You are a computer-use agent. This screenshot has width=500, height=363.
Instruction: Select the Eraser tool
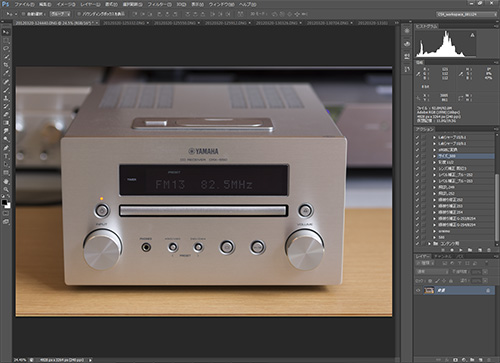tap(6, 115)
